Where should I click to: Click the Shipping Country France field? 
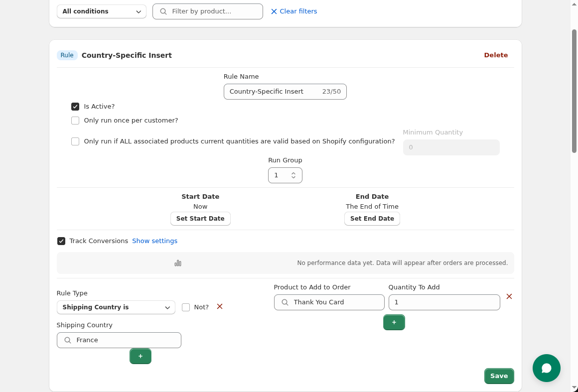(x=119, y=340)
